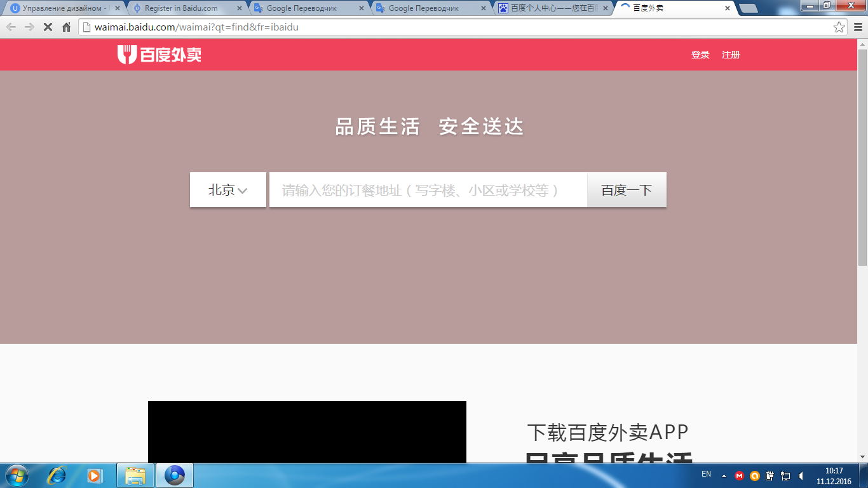
Task: Click the Baidu Waimai logo
Action: click(x=159, y=55)
